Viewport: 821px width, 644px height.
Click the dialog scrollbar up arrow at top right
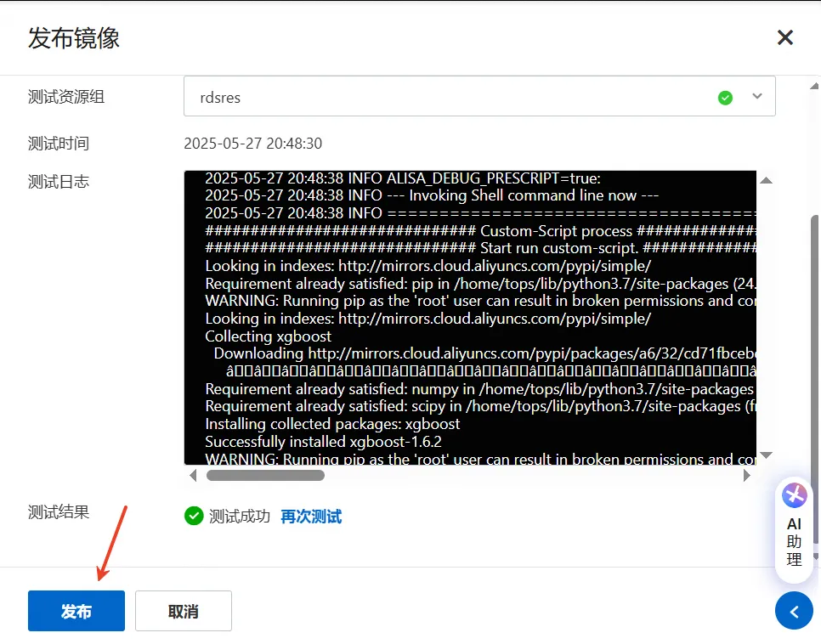point(815,86)
